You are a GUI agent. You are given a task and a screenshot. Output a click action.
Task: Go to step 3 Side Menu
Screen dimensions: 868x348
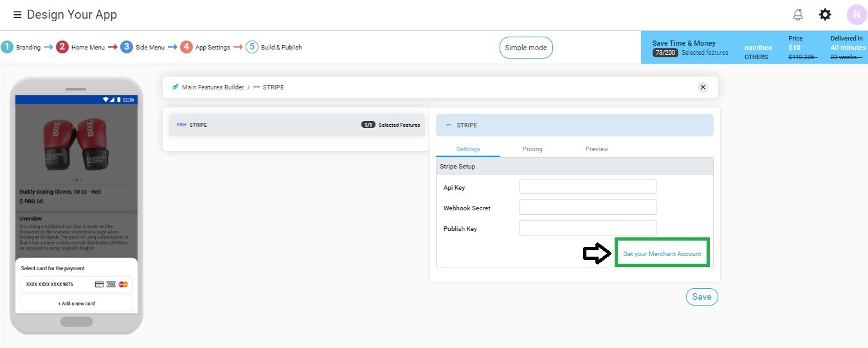click(x=143, y=47)
